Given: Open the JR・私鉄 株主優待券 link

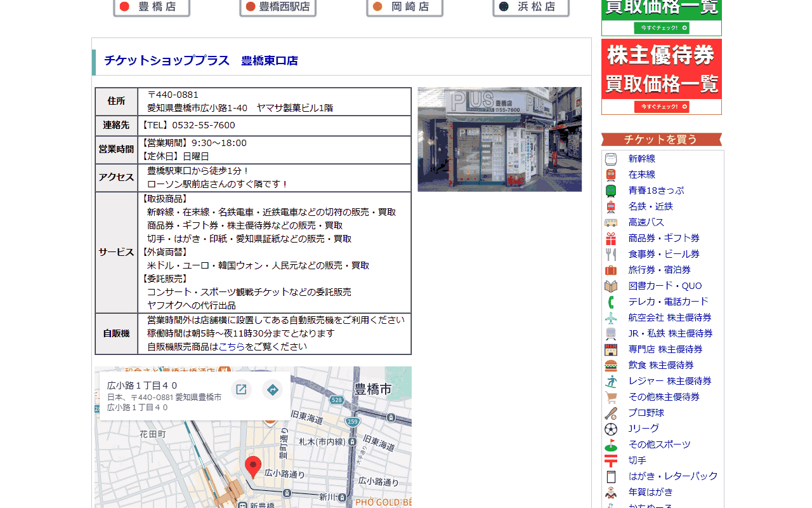Looking at the screenshot, I should [x=671, y=333].
